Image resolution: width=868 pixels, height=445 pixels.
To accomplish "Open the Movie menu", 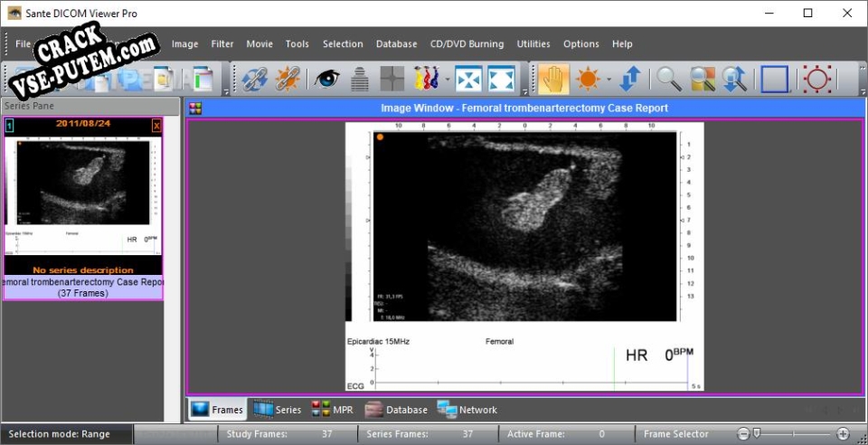I will pos(259,43).
